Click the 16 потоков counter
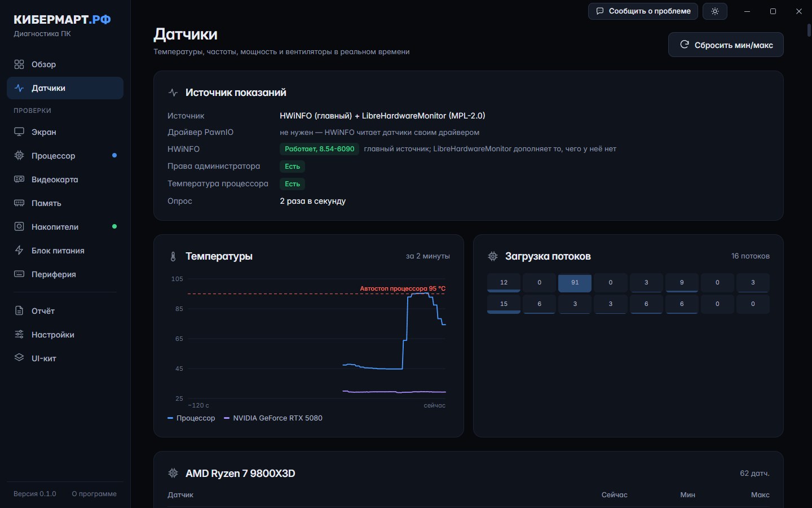812x508 pixels. click(751, 256)
